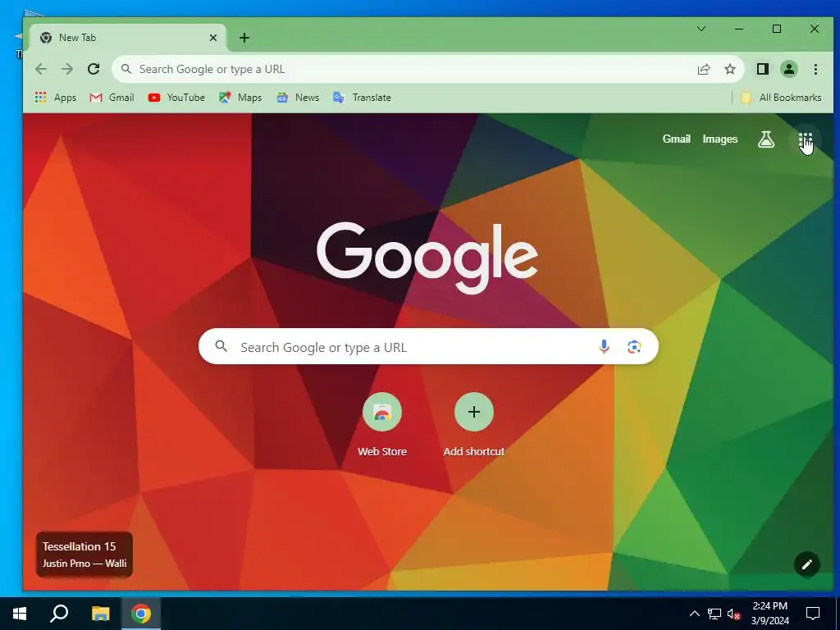This screenshot has width=840, height=630.
Task: Open the Tessellation 15 theme attribution
Action: point(84,555)
